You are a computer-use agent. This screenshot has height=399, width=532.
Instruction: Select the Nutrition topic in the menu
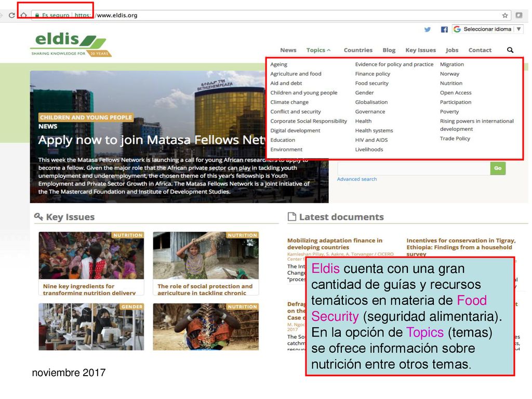(451, 84)
